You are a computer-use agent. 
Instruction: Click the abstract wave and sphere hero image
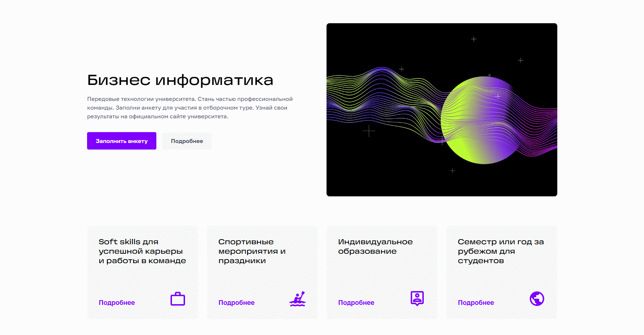click(442, 110)
